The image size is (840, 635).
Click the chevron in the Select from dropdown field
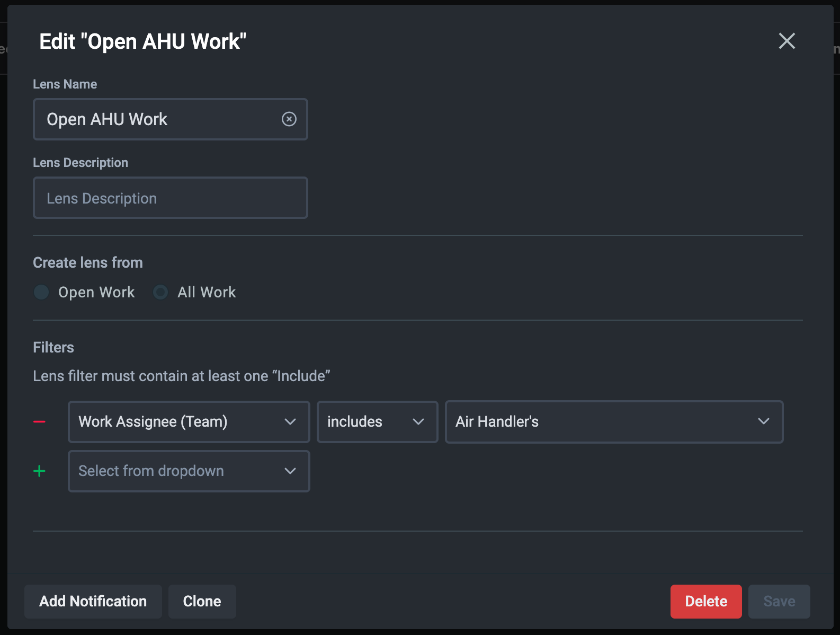(x=290, y=471)
